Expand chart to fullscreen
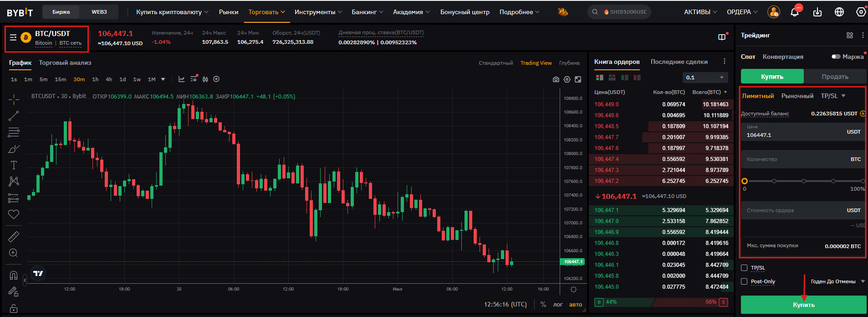 tap(578, 79)
